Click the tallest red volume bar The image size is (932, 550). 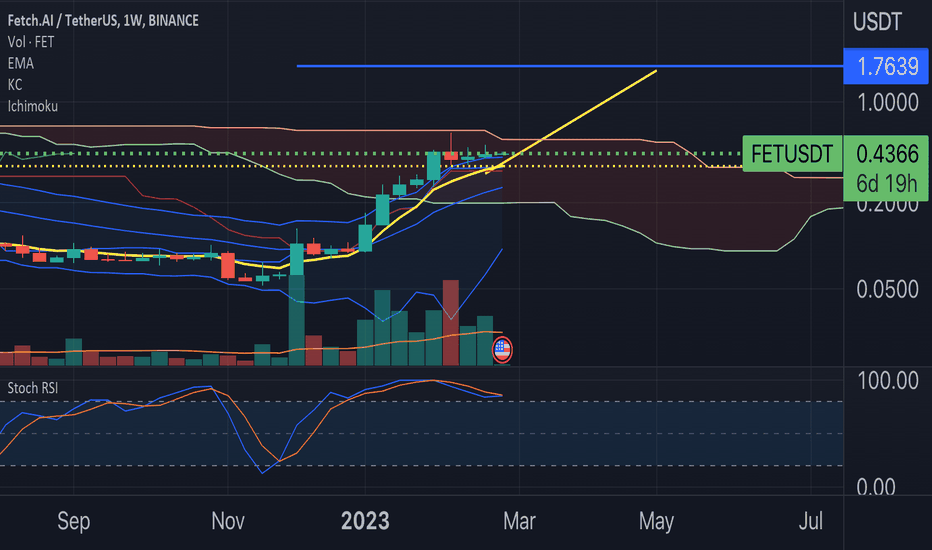point(451,322)
